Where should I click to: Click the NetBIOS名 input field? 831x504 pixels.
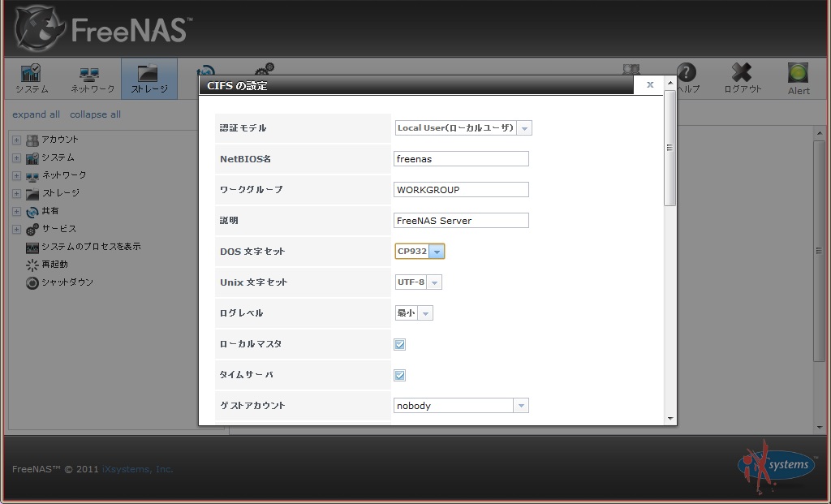(x=461, y=158)
